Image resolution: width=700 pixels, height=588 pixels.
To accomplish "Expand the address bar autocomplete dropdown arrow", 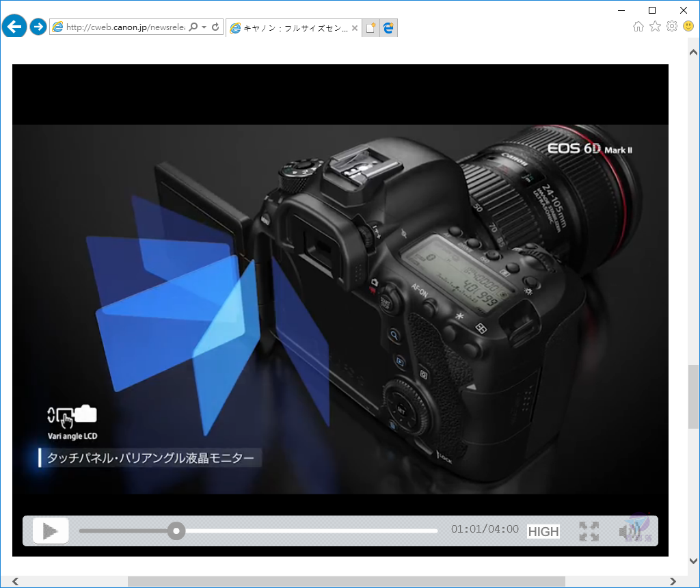I will pyautogui.click(x=204, y=27).
